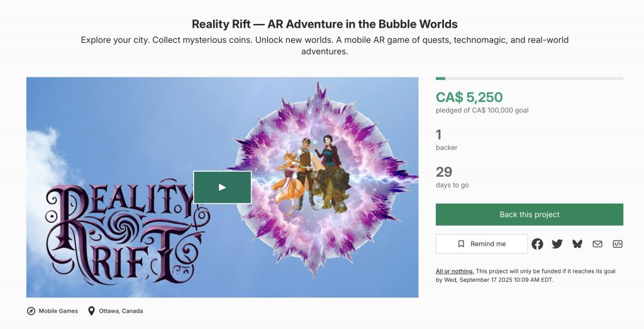Screen dimensions: 644x329
Task: Click the Remind me button
Action: [482, 244]
